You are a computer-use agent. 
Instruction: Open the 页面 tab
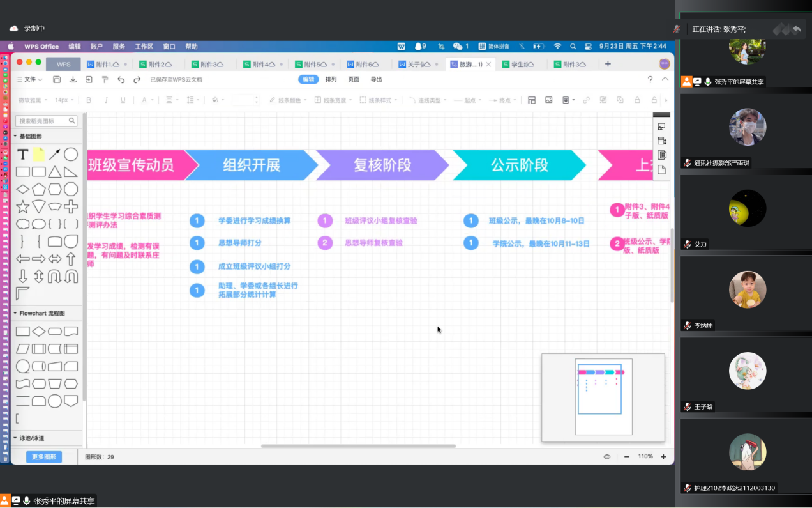point(354,80)
